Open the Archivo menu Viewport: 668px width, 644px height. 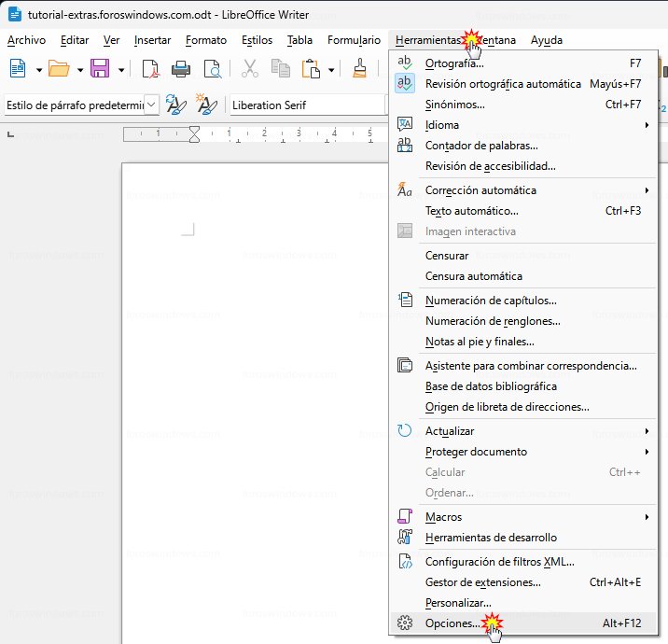[26, 40]
